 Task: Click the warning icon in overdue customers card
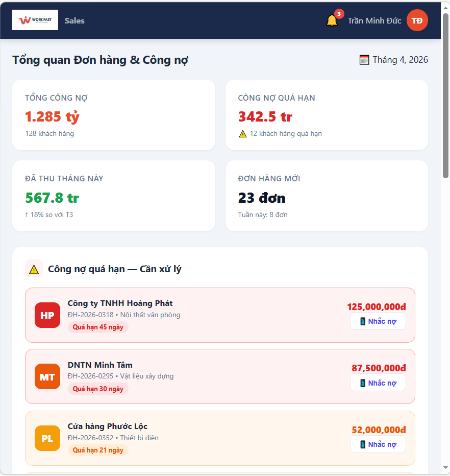coord(243,134)
